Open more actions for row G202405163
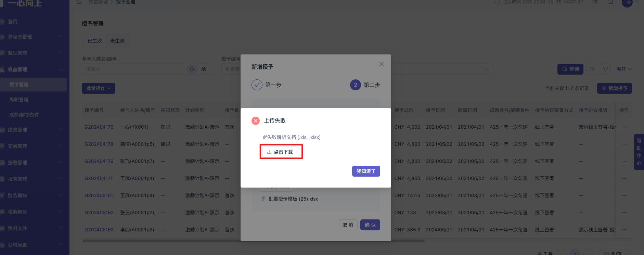This screenshot has height=255, width=644. click(x=624, y=230)
